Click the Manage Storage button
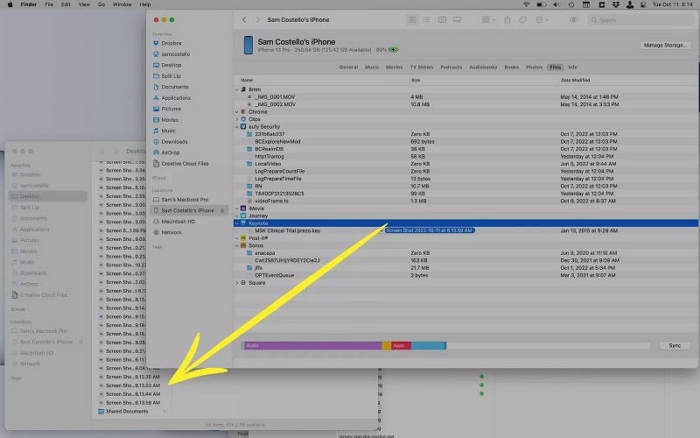 click(664, 45)
